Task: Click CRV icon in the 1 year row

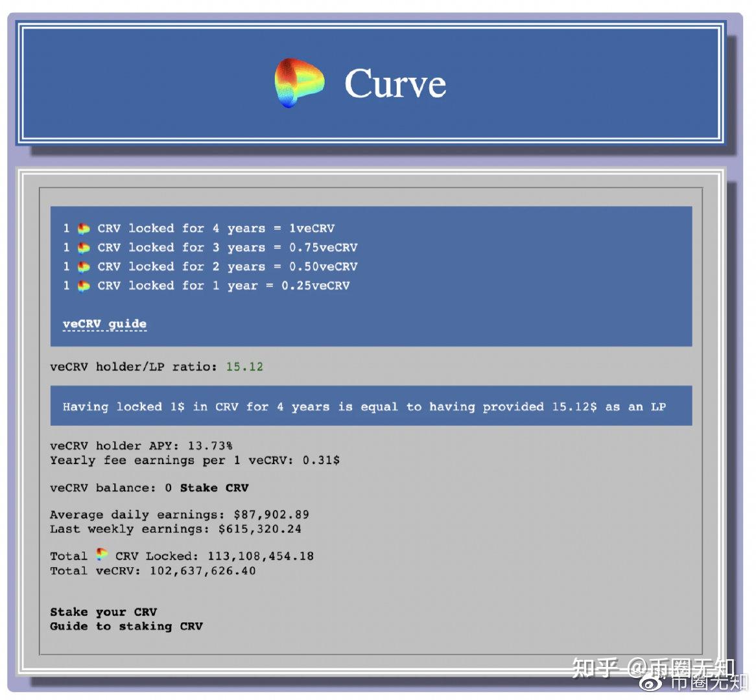Action: coord(84,286)
